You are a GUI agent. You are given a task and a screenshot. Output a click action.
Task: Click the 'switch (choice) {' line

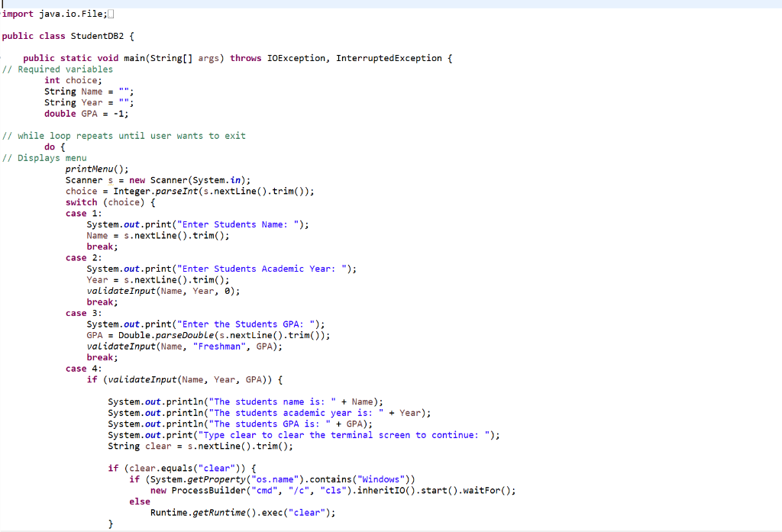(110, 202)
